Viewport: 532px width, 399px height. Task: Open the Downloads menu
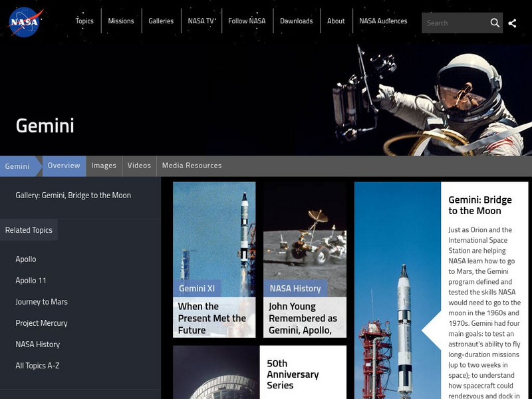tap(297, 21)
